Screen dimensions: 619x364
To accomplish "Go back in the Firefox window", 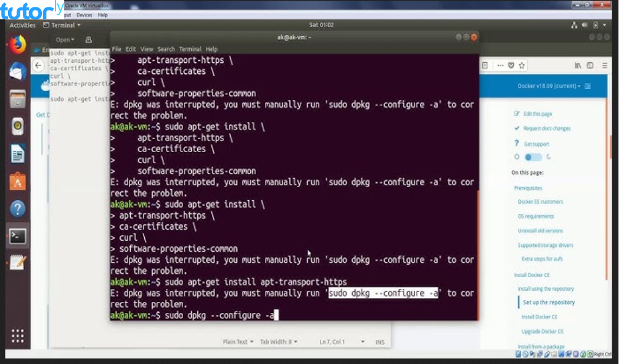I will coord(38,65).
